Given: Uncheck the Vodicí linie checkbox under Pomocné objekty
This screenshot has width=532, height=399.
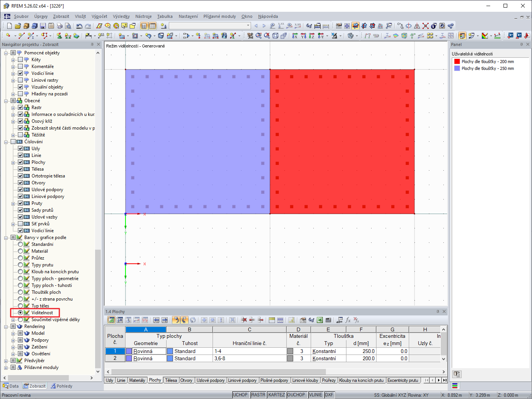Looking at the screenshot, I should (21, 73).
